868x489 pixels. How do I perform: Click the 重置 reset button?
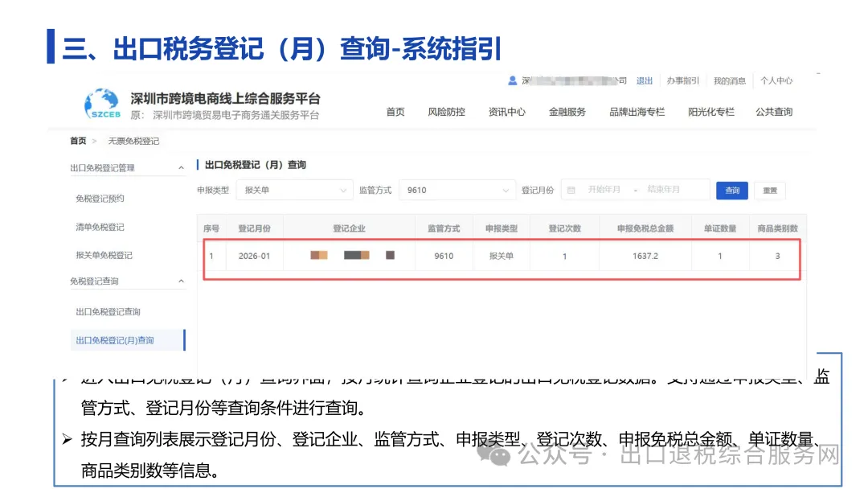click(769, 191)
